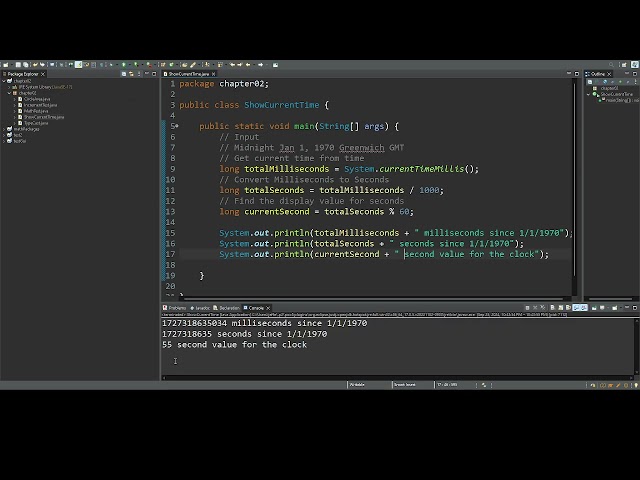
Task: Click the Save All toolbar icon
Action: [25, 64]
